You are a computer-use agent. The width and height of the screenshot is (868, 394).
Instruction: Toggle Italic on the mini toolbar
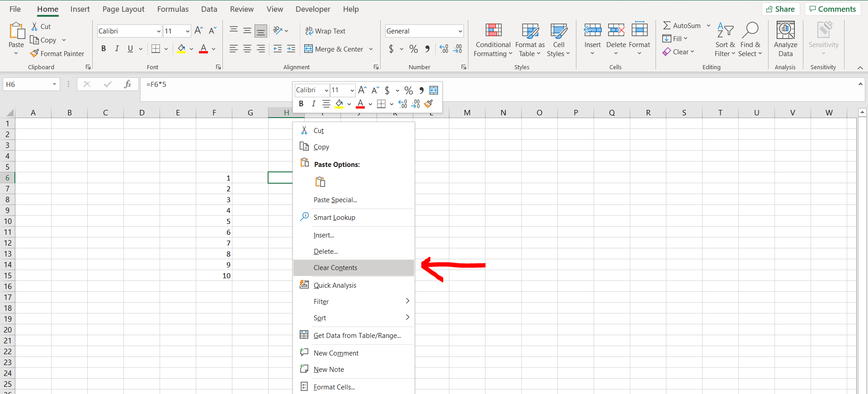tap(313, 104)
